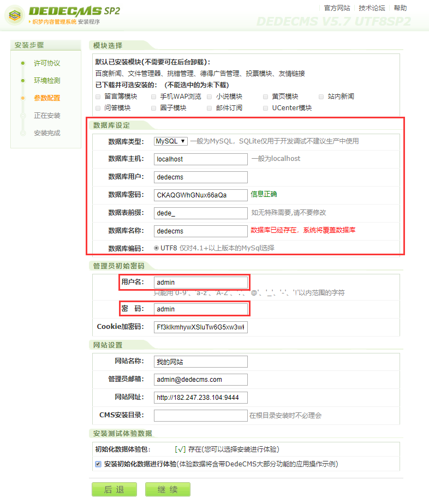
Task: Open the 技术论坛 link
Action: [372, 8]
